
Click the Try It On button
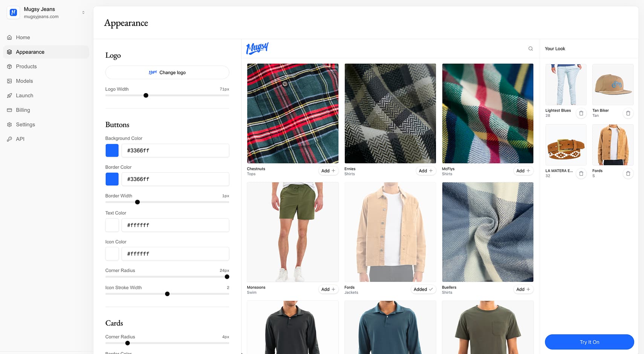589,342
